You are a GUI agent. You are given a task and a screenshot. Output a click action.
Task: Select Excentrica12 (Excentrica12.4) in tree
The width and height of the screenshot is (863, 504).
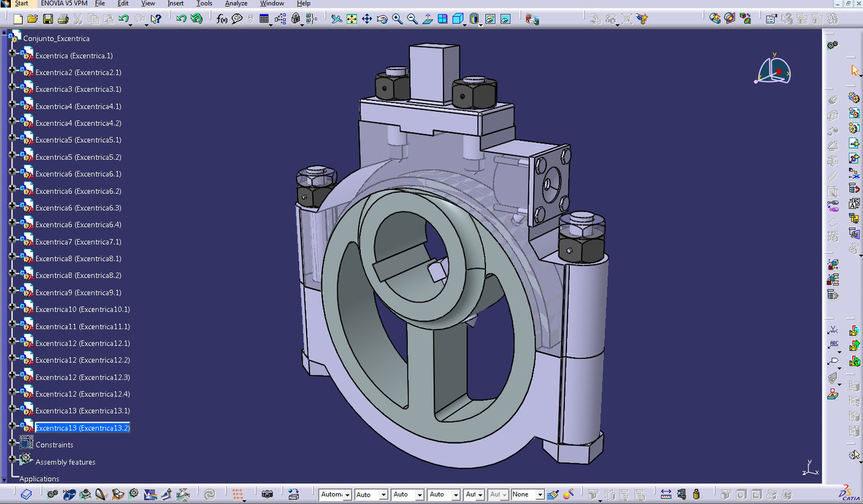tap(82, 394)
